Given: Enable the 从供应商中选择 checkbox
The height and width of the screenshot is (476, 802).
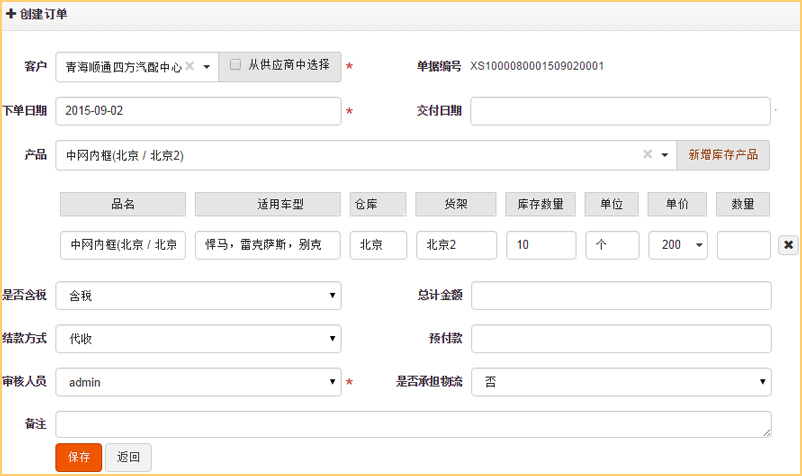Looking at the screenshot, I should 236,65.
